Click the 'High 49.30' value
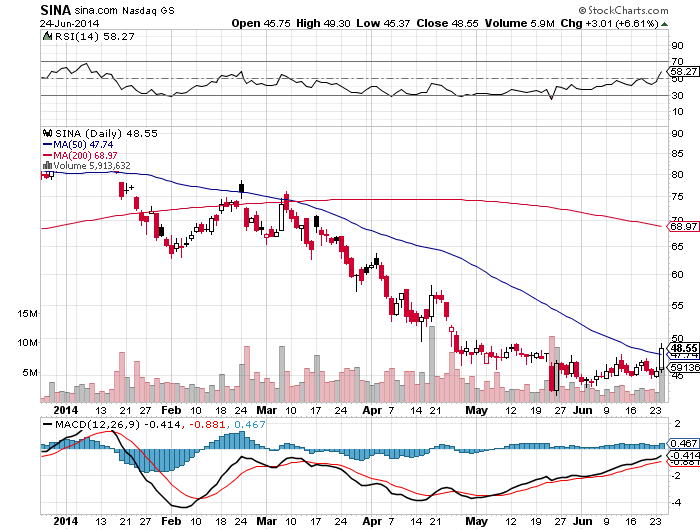The height and width of the screenshot is (530, 700). 323,23
